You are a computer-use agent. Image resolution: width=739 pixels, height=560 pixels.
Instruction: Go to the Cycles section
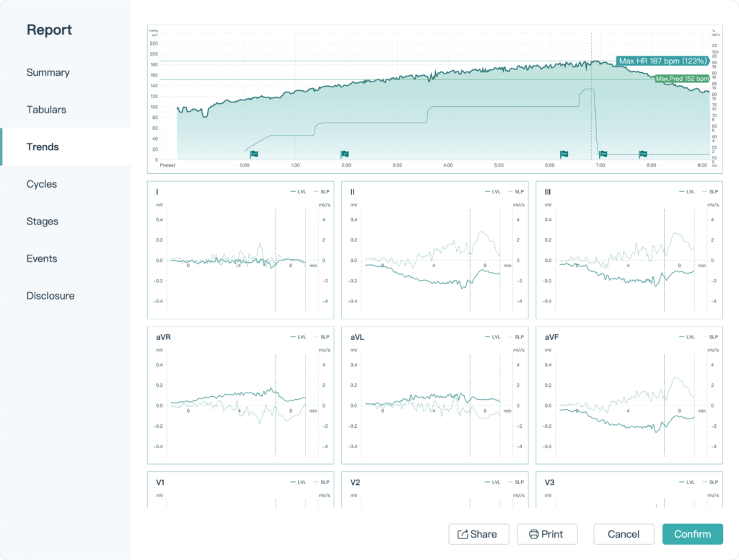point(41,184)
